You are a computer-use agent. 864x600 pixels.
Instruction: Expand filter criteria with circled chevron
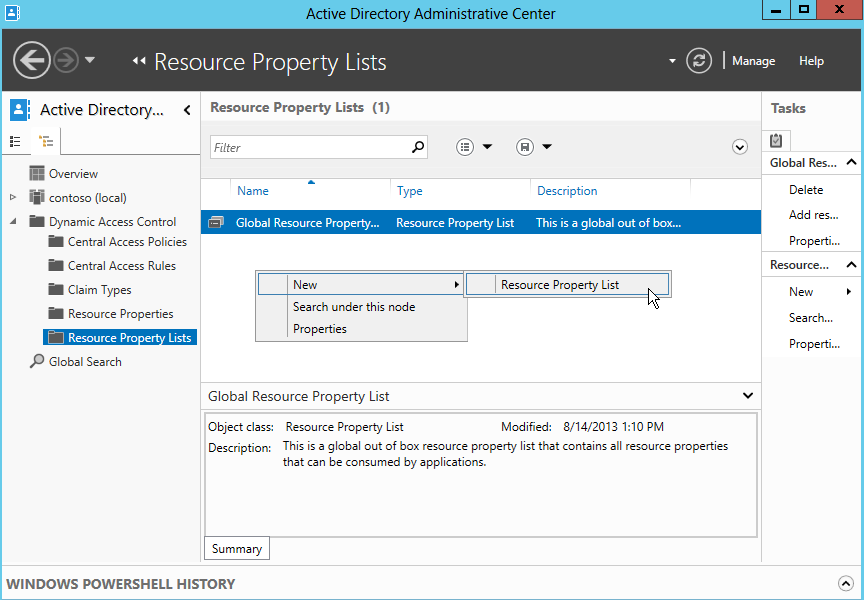pos(740,147)
